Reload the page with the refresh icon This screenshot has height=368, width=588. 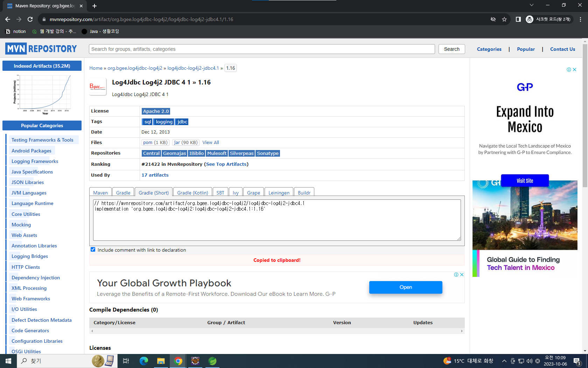pyautogui.click(x=30, y=19)
